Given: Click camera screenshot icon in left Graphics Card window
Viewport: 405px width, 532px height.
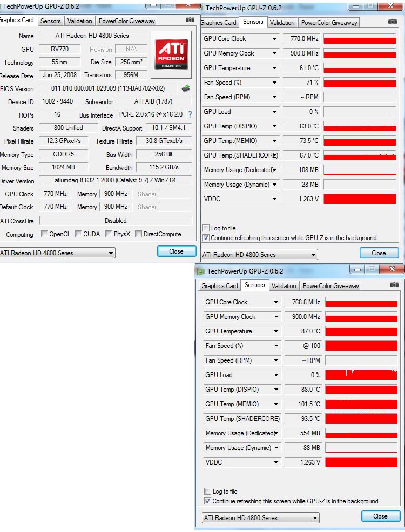Looking at the screenshot, I should pyautogui.click(x=190, y=20).
